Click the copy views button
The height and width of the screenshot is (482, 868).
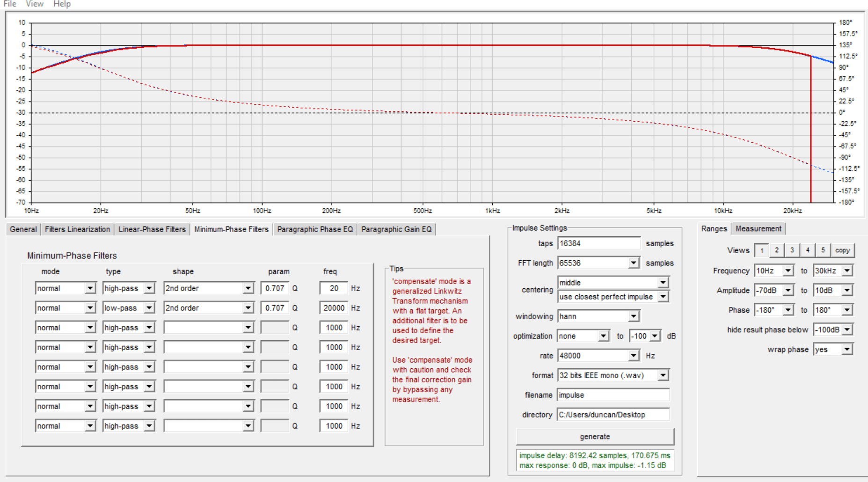[x=843, y=250]
